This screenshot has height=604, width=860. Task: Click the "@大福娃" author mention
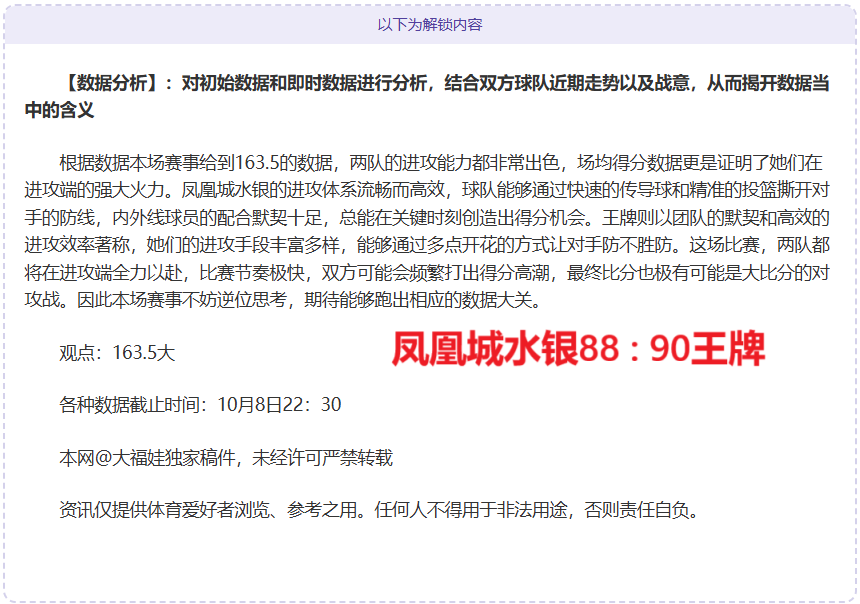pos(130,458)
